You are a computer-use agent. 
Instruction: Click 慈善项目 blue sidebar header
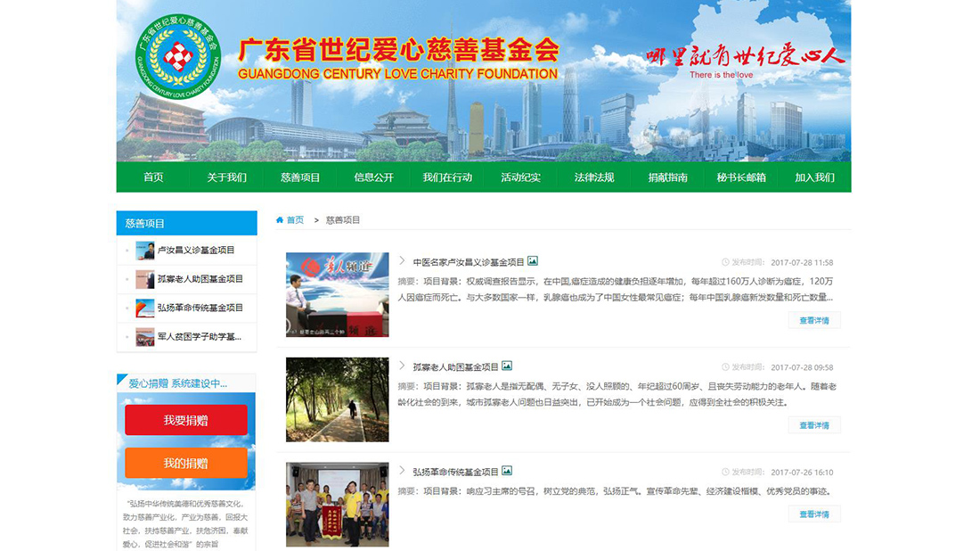click(187, 223)
